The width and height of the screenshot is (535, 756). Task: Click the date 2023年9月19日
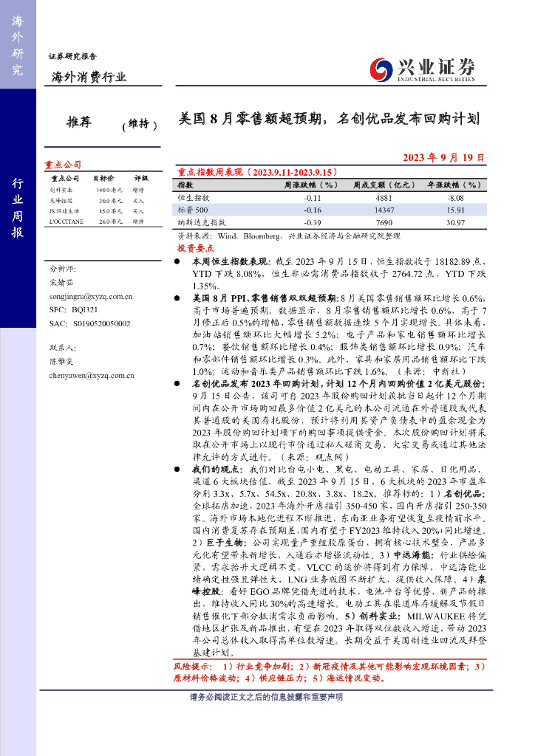[444, 158]
